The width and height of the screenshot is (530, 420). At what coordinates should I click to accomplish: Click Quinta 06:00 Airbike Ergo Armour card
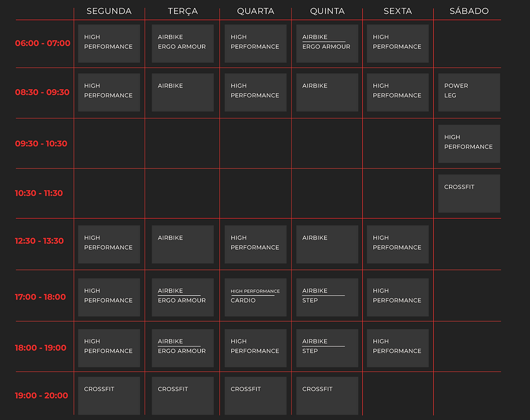click(x=327, y=44)
